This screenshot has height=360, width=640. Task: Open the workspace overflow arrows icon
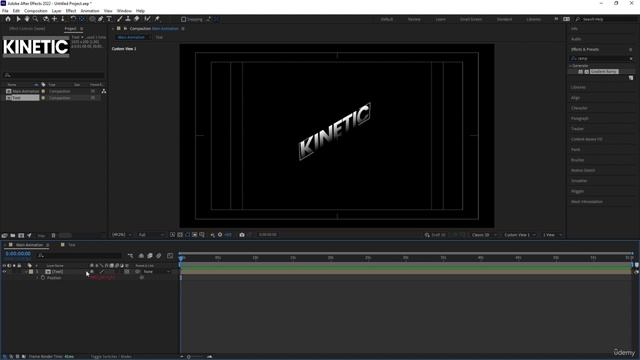coord(556,19)
